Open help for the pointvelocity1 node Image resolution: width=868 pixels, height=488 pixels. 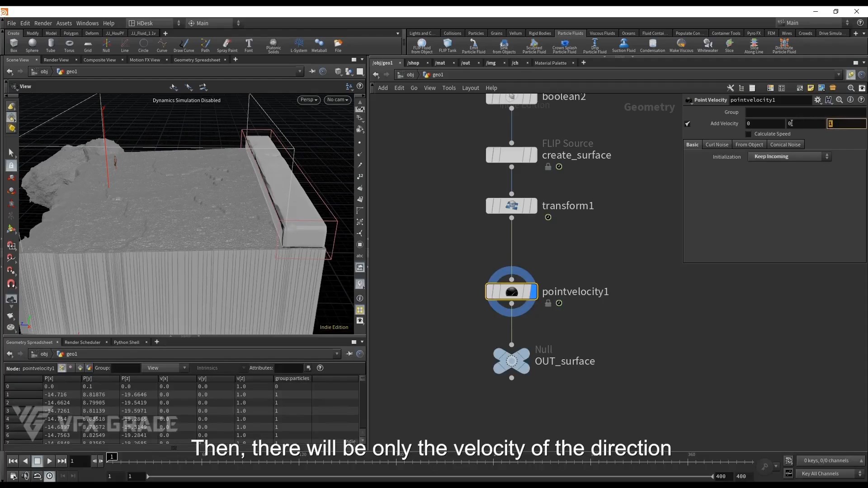coord(862,100)
